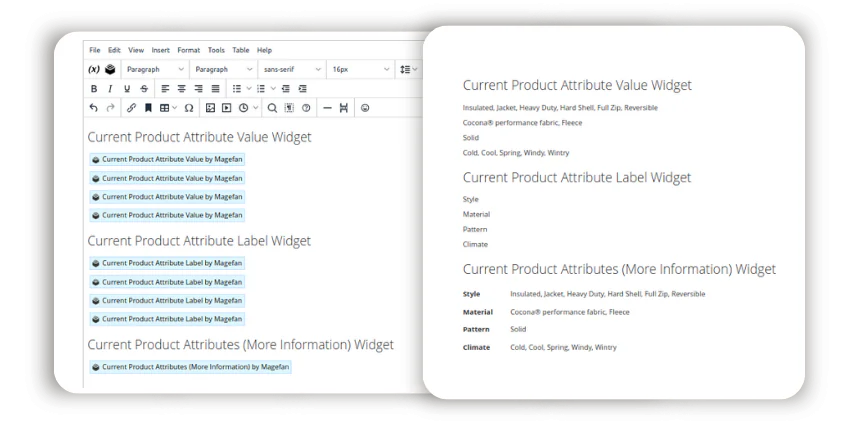This screenshot has width=853, height=425.
Task: Click the insert table icon
Action: 164,108
